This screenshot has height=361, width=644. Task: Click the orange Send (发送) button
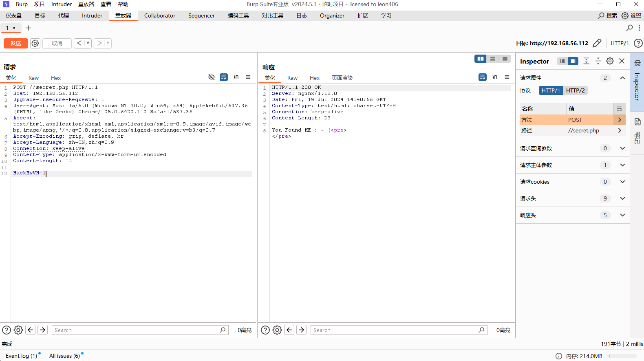[x=15, y=43]
